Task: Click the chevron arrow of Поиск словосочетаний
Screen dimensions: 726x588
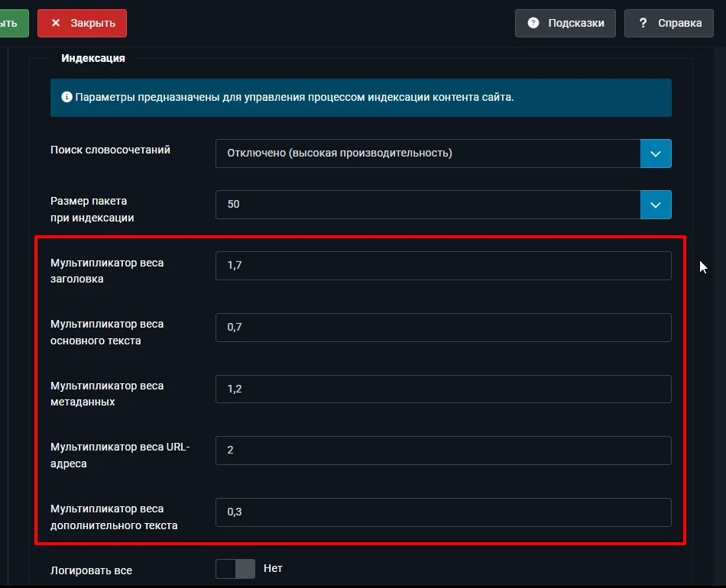Action: point(656,153)
